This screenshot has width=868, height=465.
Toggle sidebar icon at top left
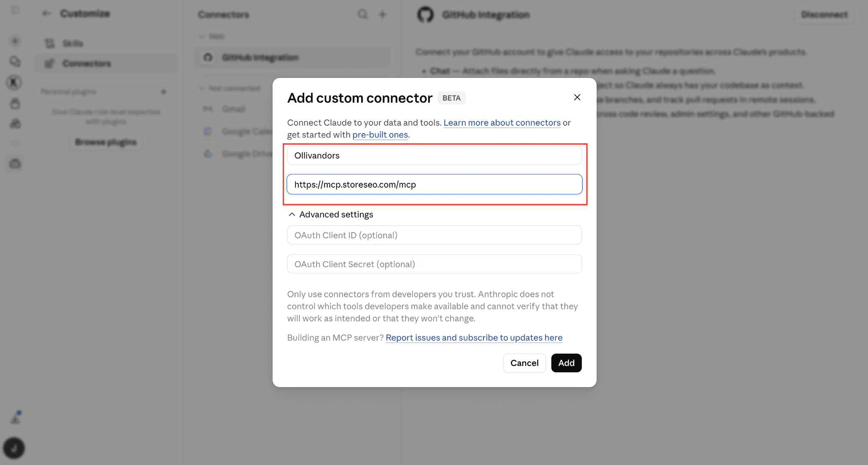(x=15, y=9)
